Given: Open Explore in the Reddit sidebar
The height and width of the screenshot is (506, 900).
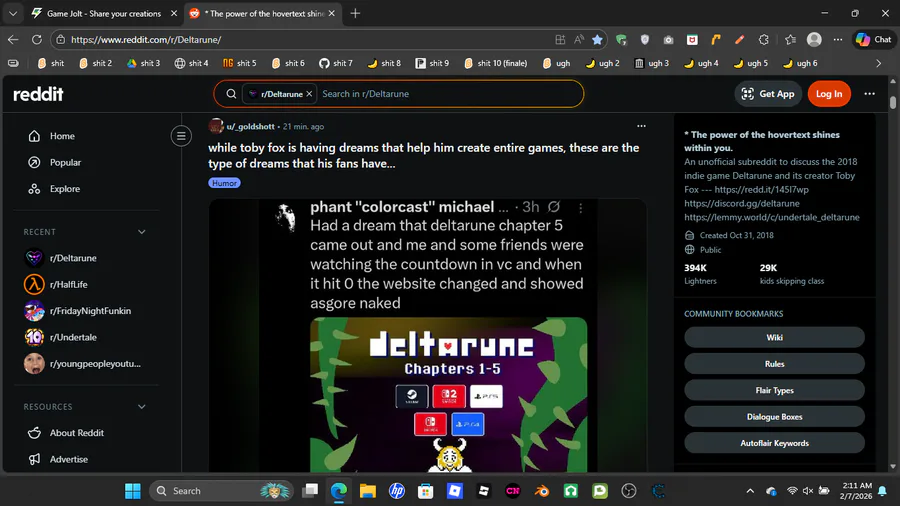Looking at the screenshot, I should tap(64, 189).
